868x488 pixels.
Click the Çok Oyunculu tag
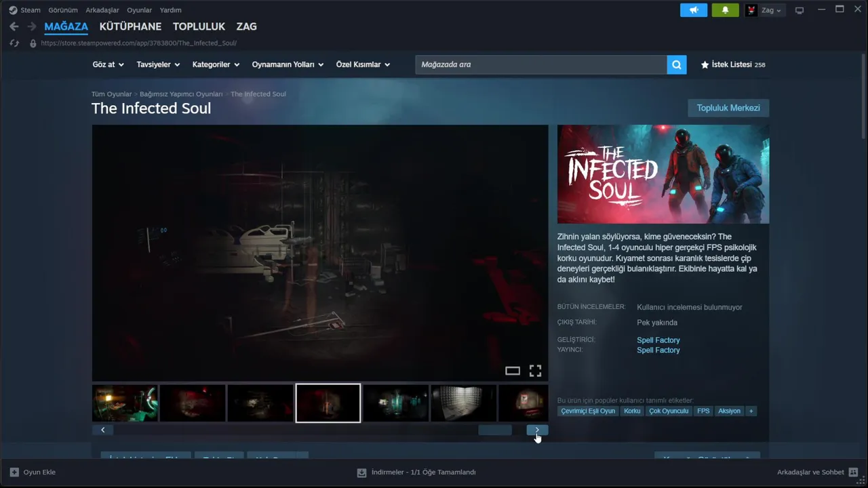point(669,411)
